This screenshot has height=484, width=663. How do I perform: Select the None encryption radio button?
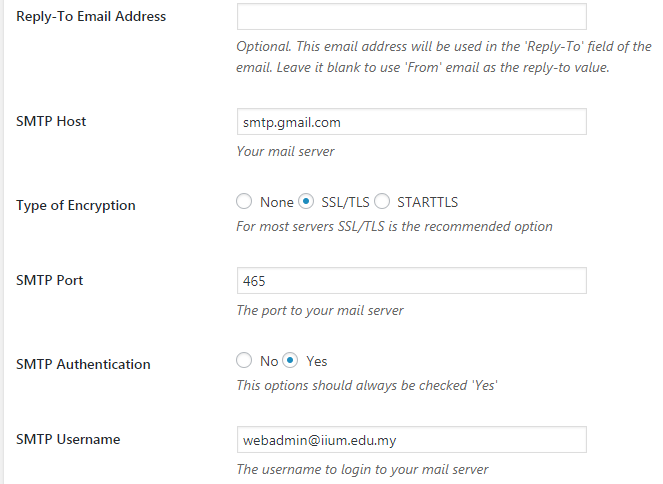[x=244, y=201]
